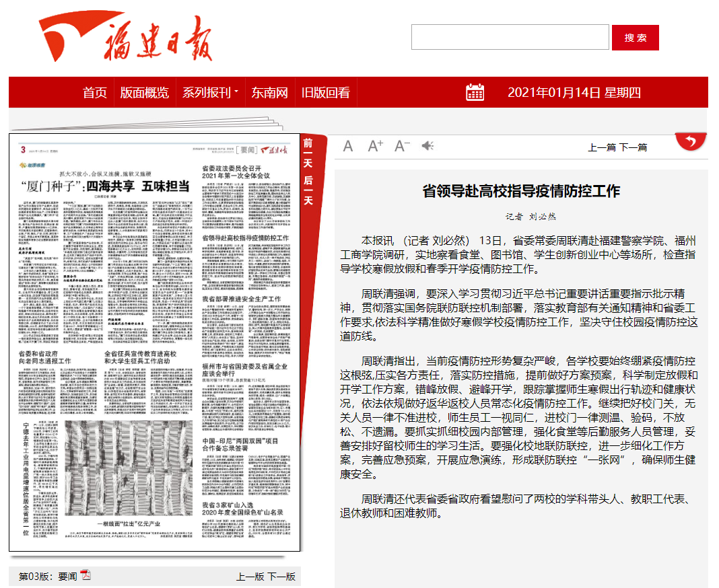This screenshot has height=588, width=719.
Task: Click the factory photo on the newspaper page
Action: coord(129,468)
